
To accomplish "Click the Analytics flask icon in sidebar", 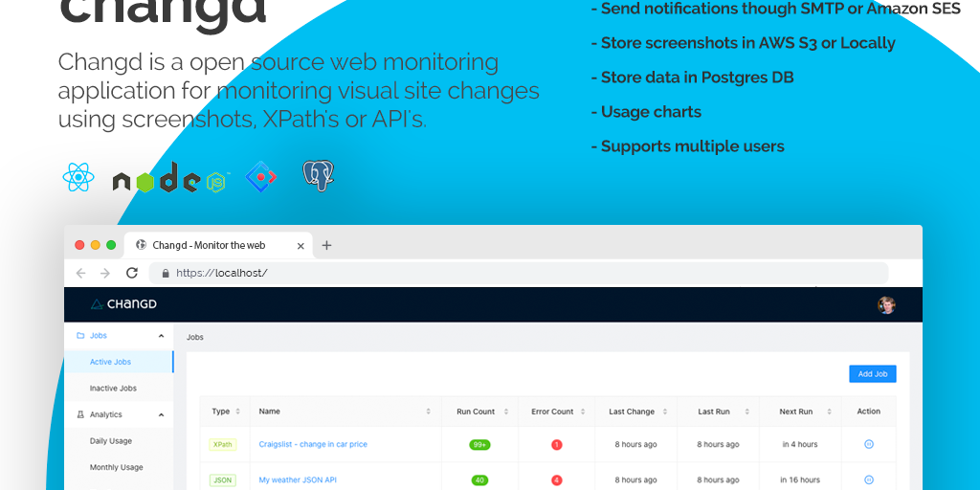I will tap(80, 414).
